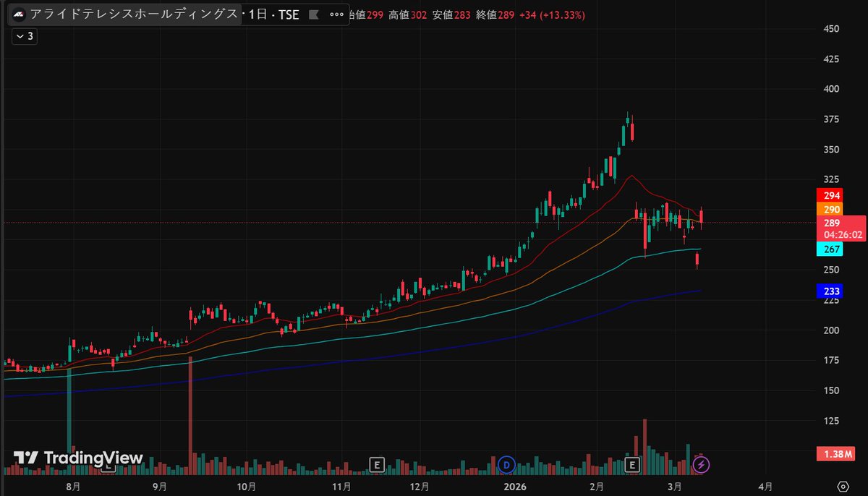Click the earnings E marker above 2月
This screenshot has height=496, width=868.
click(x=634, y=464)
